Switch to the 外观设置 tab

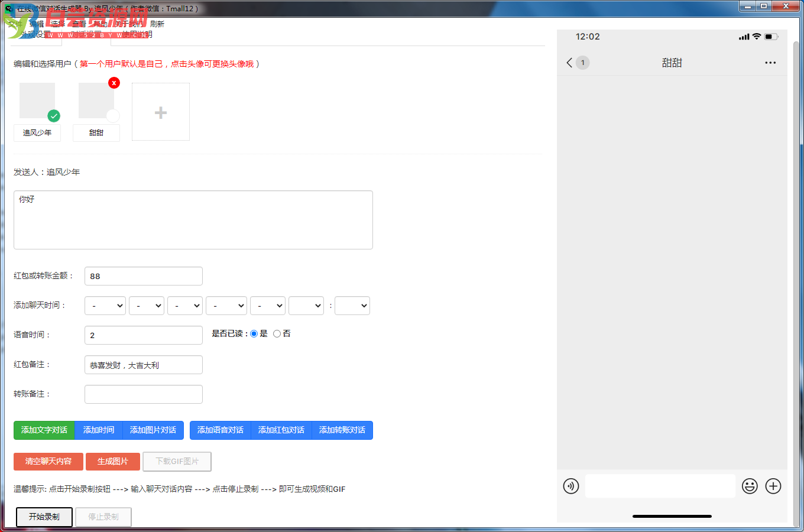[35, 34]
